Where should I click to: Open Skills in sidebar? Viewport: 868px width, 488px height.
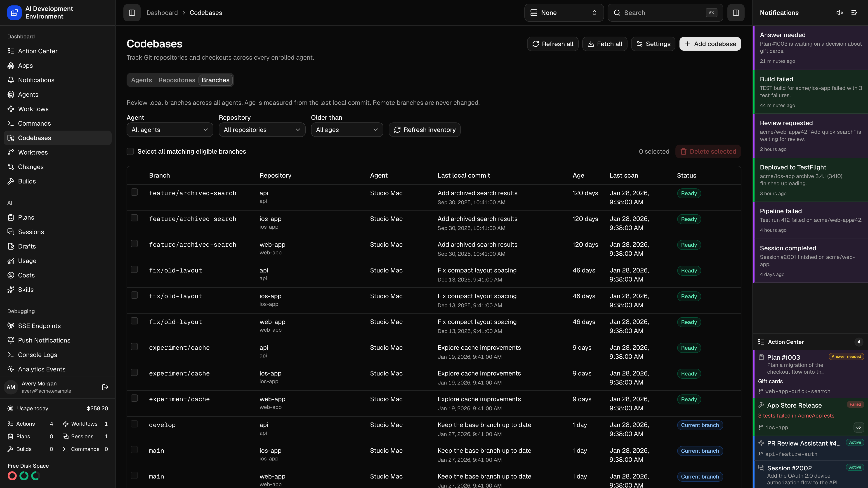point(58,290)
